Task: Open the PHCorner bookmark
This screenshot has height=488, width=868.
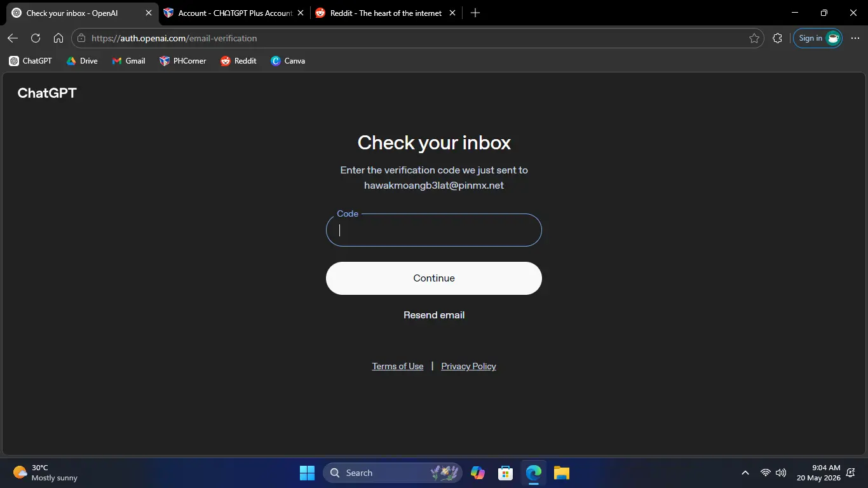Action: 183,61
